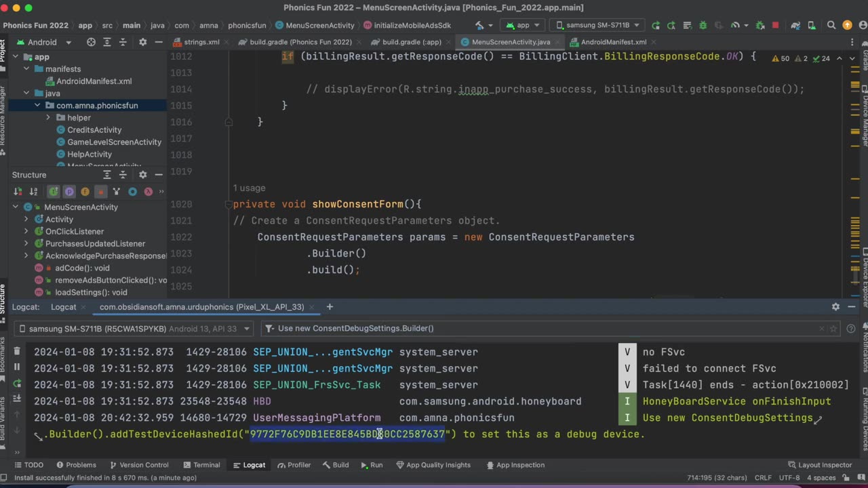This screenshot has height=488, width=868.
Task: Expand OnClickListener in Structure tree
Action: 26,232
